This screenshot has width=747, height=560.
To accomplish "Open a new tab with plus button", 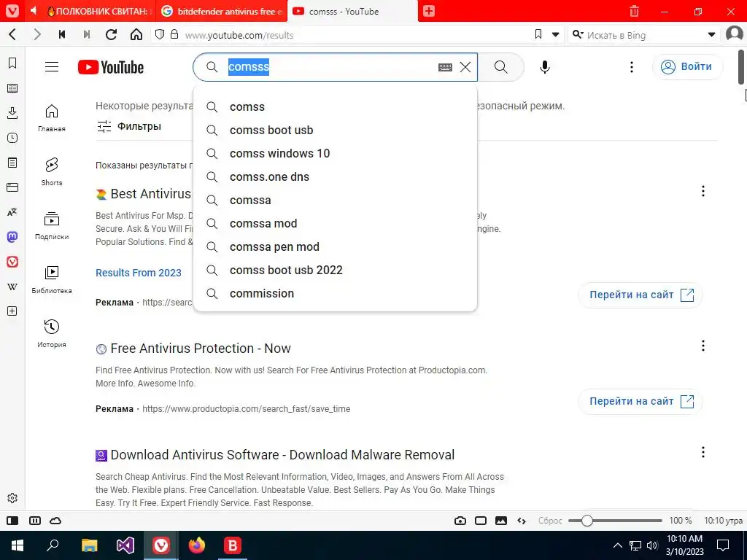I will pos(429,11).
